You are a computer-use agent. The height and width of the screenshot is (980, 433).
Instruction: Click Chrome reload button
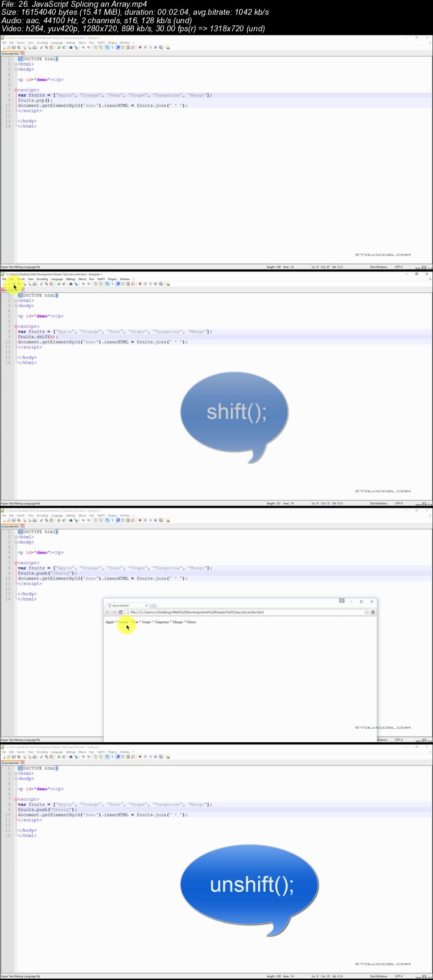coord(121,612)
